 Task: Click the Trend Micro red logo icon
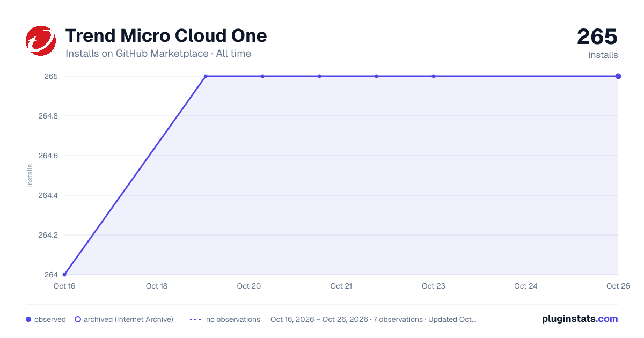tap(41, 41)
